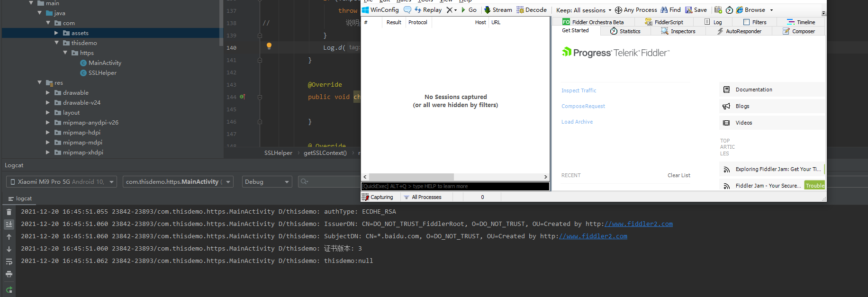Open the Keep: All sessions dropdown
Image resolution: width=868 pixels, height=297 pixels.
coord(584,10)
